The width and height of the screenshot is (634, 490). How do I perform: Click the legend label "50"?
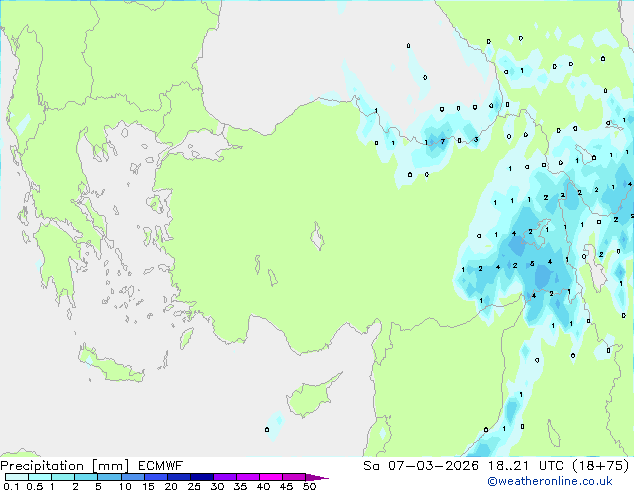tap(309, 486)
